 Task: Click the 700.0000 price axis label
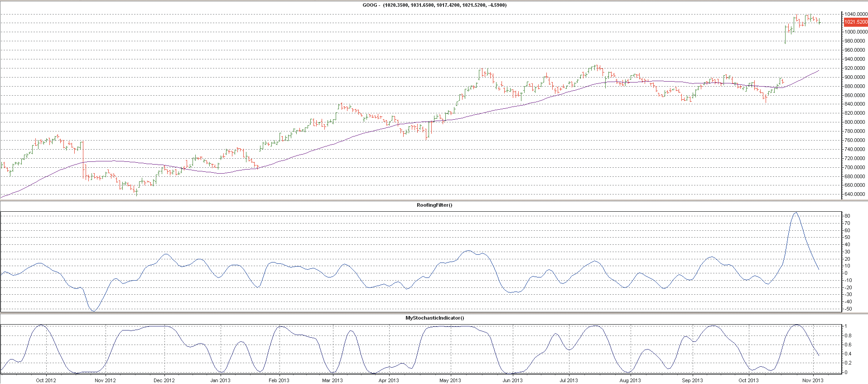(855, 167)
